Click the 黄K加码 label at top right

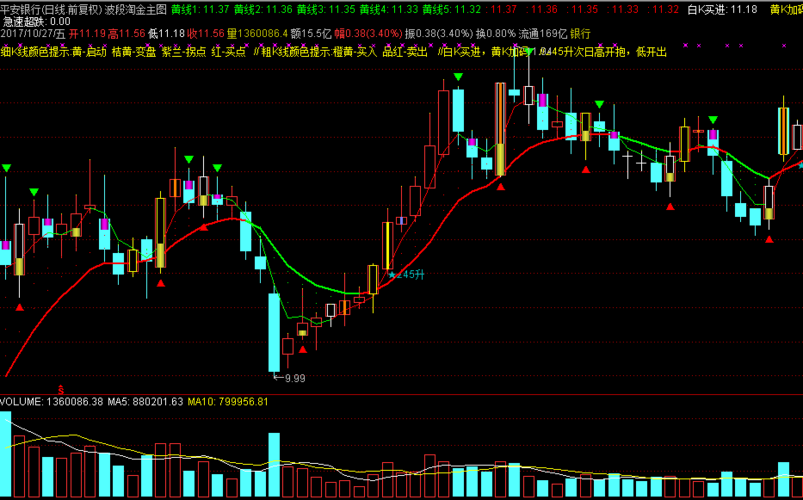(785, 9)
